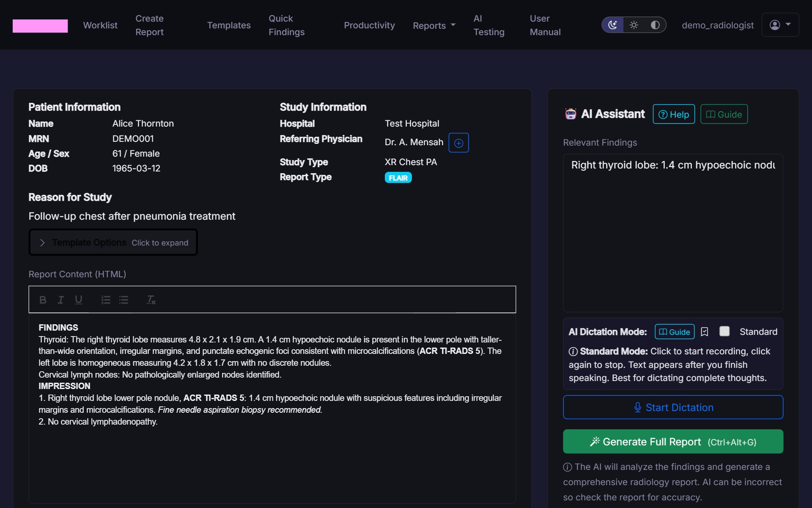Insert an ordered numbered list
The image size is (812, 508).
pyautogui.click(x=106, y=300)
